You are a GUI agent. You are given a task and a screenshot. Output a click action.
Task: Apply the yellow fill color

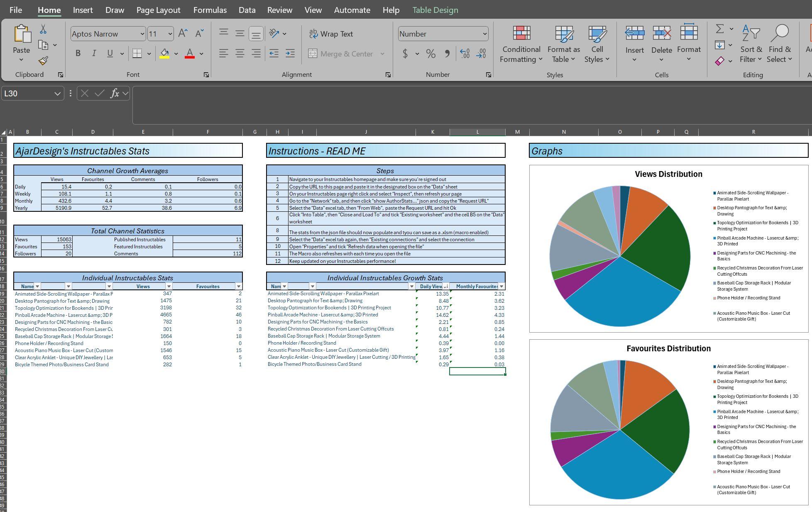[164, 54]
